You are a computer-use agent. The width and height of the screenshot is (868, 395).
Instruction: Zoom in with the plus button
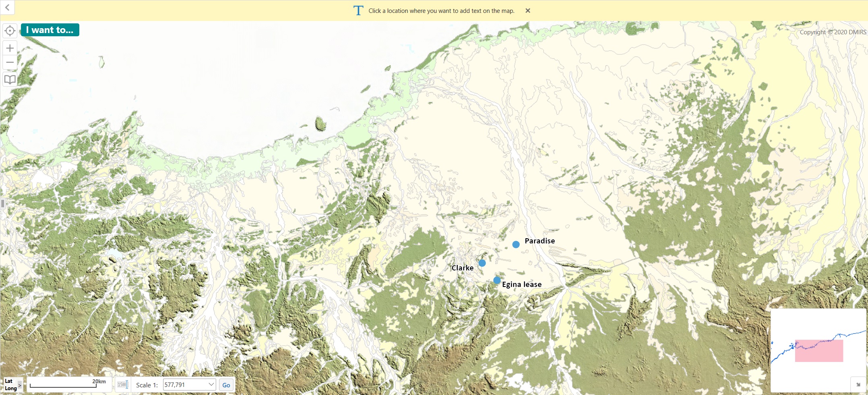coord(10,48)
